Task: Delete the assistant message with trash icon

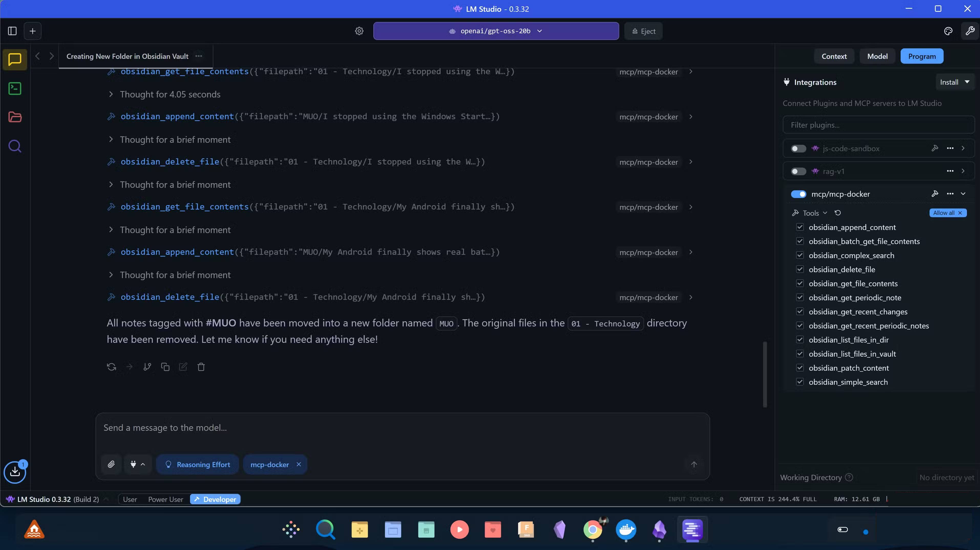Action: tap(201, 367)
